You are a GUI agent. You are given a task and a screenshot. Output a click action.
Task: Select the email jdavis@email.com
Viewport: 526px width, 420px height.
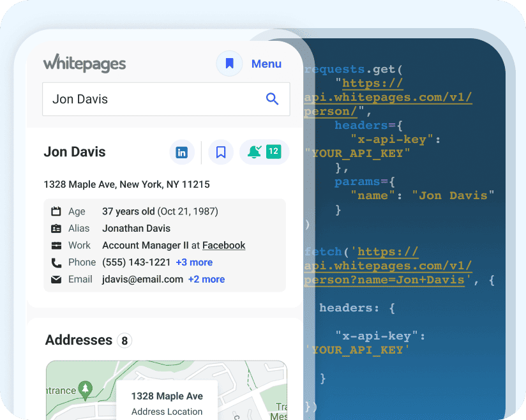142,280
